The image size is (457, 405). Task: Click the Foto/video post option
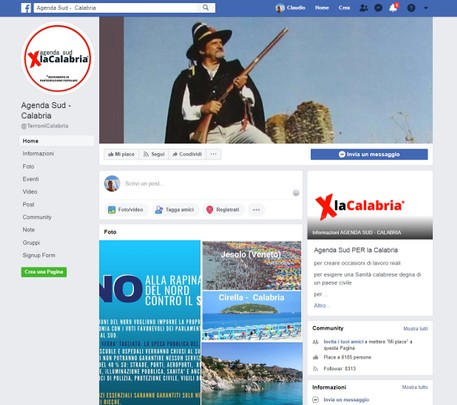(x=125, y=210)
